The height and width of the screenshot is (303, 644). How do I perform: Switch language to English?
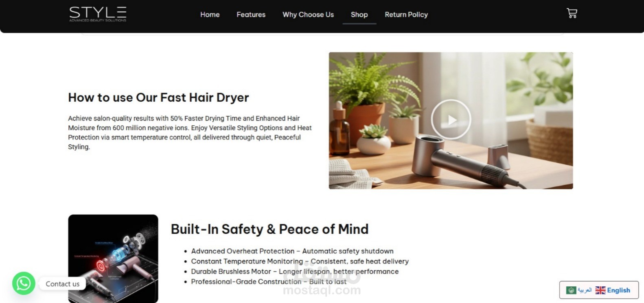pos(618,290)
